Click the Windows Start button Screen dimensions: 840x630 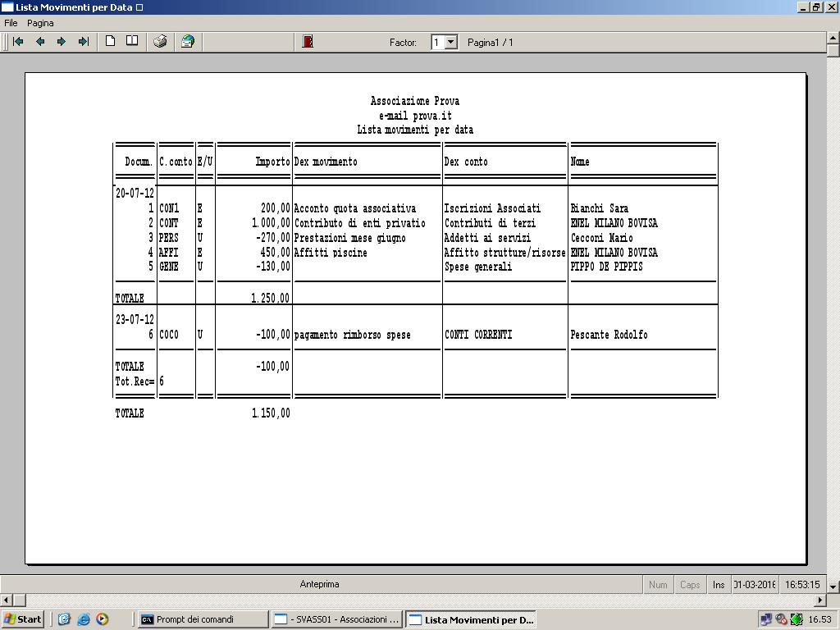(22, 619)
